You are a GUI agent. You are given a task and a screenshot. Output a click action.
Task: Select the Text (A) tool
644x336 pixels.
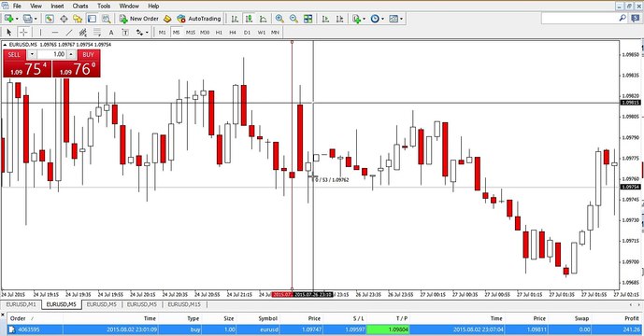[111, 32]
